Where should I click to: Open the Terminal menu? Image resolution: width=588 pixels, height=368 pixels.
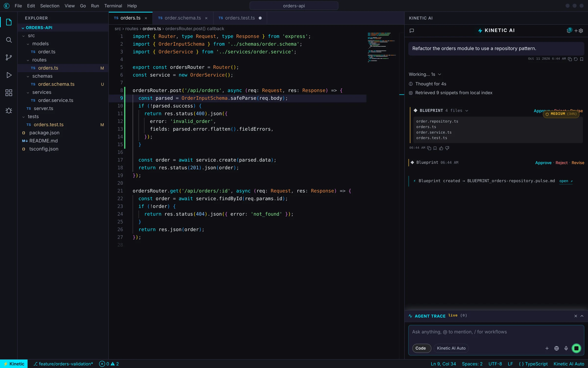point(113,6)
